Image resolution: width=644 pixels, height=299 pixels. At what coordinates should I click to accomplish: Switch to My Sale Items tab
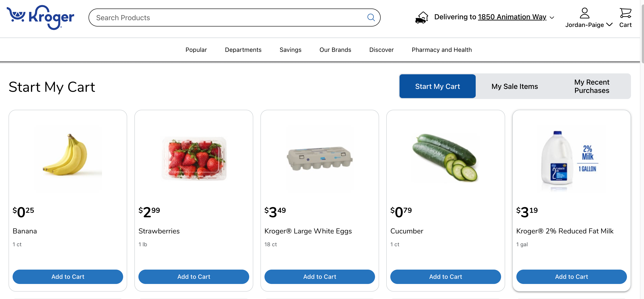coord(515,86)
